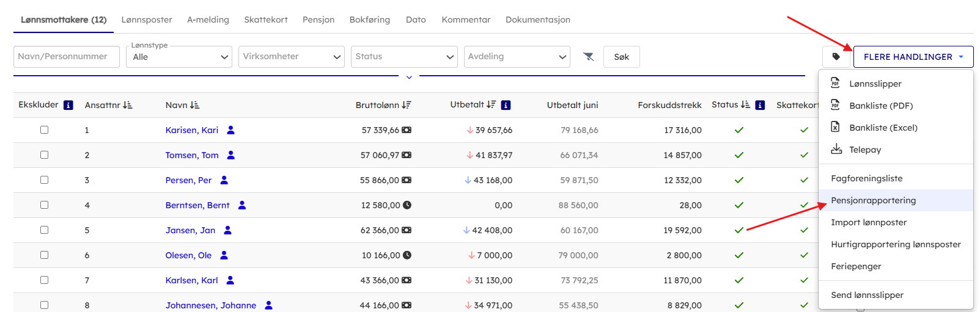
Task: Select exclude checkbox for Karlsen, Karl
Action: [44, 280]
